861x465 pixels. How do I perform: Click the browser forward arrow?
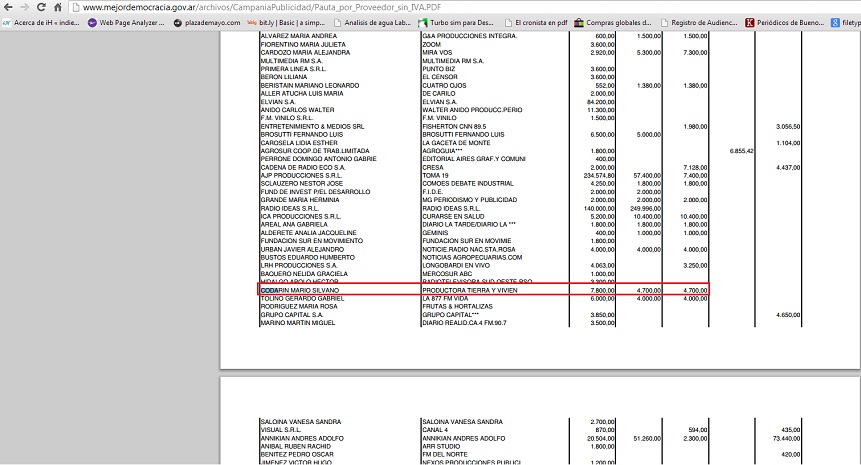(24, 7)
